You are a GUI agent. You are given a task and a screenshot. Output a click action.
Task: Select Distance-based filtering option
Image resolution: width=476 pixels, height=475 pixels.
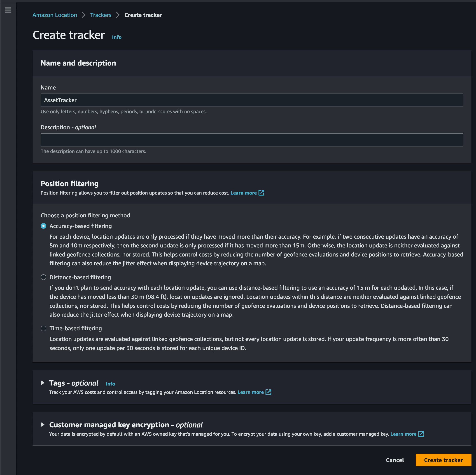click(x=43, y=277)
